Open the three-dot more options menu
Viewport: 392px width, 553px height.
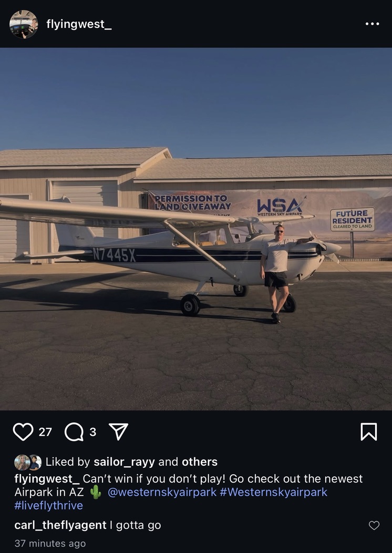[372, 24]
